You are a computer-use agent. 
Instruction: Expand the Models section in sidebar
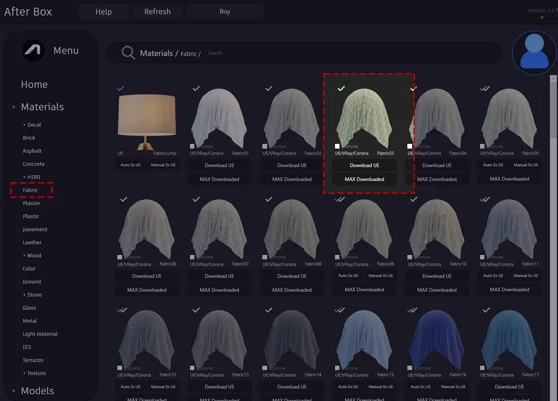coord(37,391)
